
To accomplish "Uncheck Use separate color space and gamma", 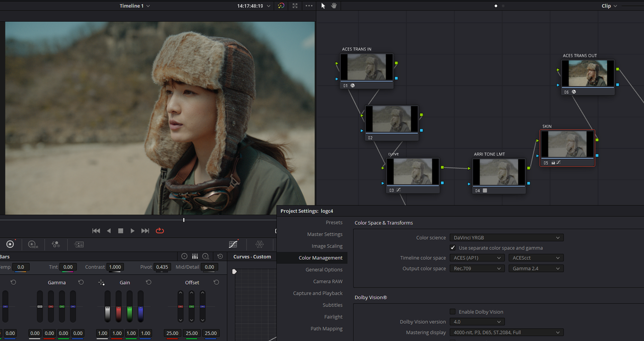I will tap(453, 248).
